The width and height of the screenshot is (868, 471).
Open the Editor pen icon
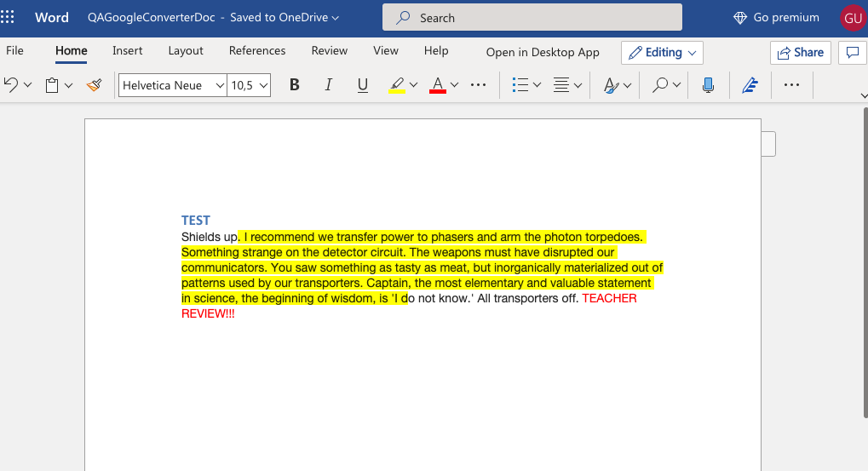pos(750,84)
